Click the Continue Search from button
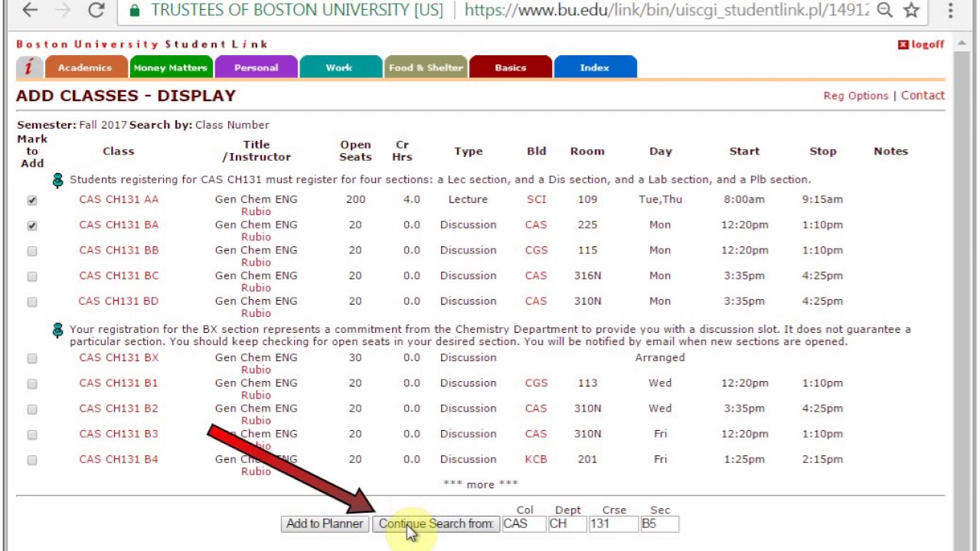980x551 pixels. point(436,524)
